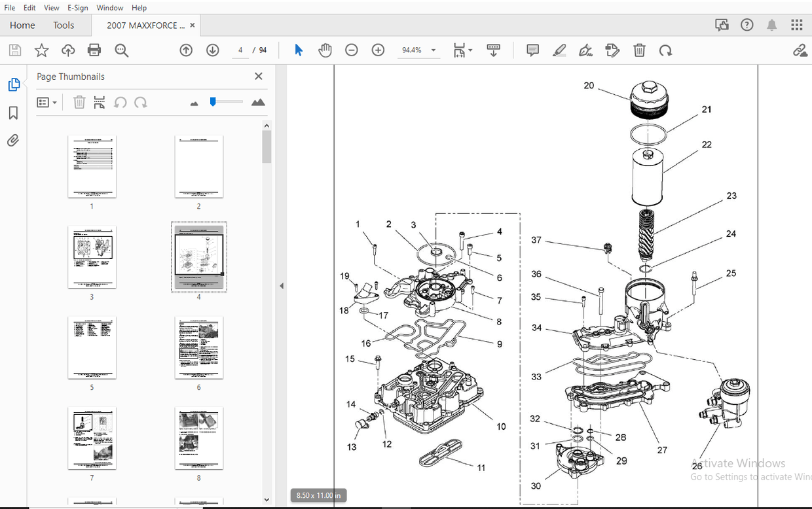Go to the next page
Image resolution: width=812 pixels, height=509 pixels.
click(x=212, y=50)
